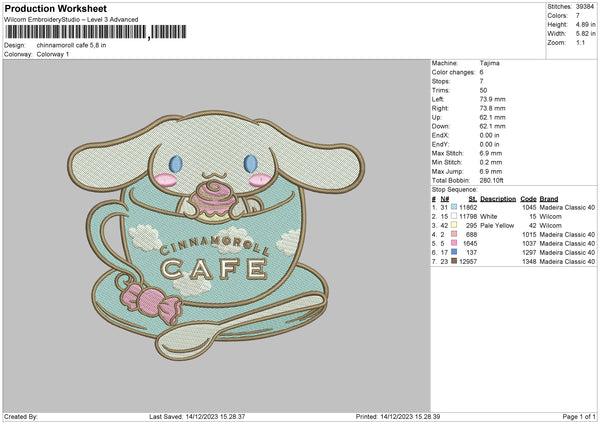Click the light blue swatch in stop row 1
Viewport: 600px width, 424px height.
(x=454, y=207)
